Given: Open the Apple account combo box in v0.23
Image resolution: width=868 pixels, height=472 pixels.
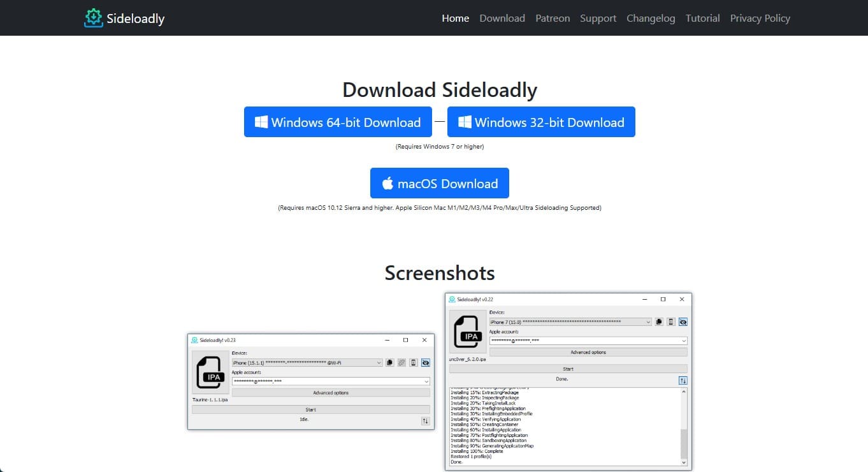Looking at the screenshot, I should tap(331, 381).
